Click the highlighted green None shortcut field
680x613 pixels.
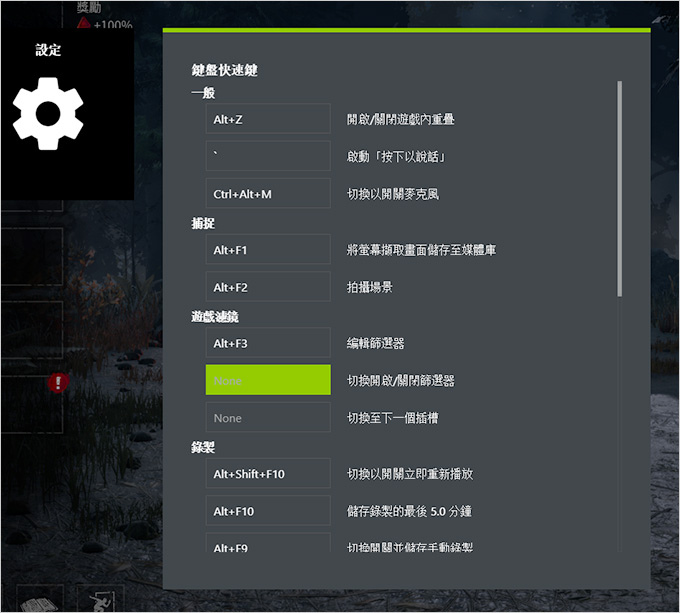(x=268, y=380)
